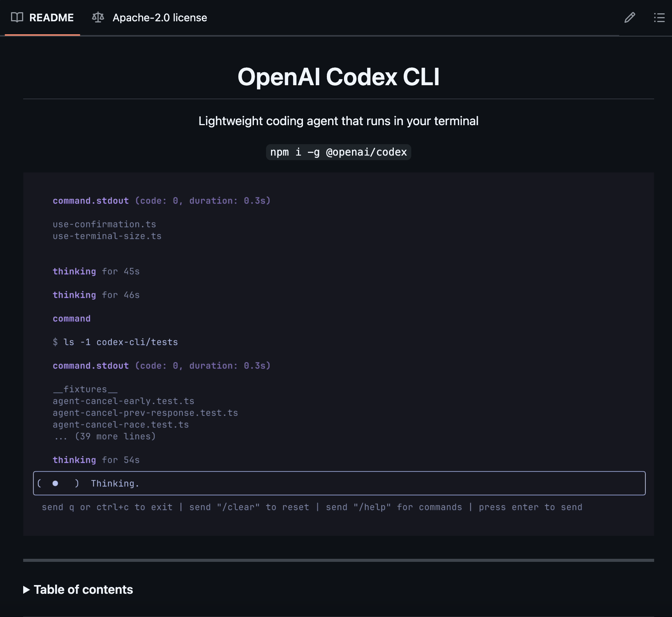
Task: Select the OpenAI Codex CLI heading
Action: [x=339, y=77]
